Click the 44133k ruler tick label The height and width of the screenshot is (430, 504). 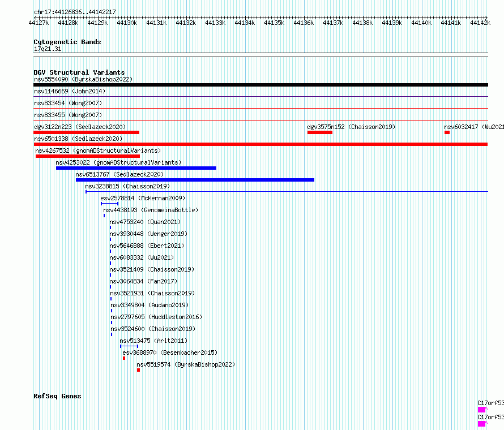point(215,23)
